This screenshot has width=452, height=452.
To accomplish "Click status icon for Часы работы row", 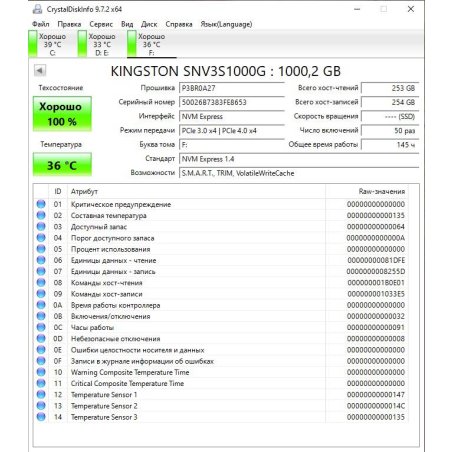I will click(41, 327).
